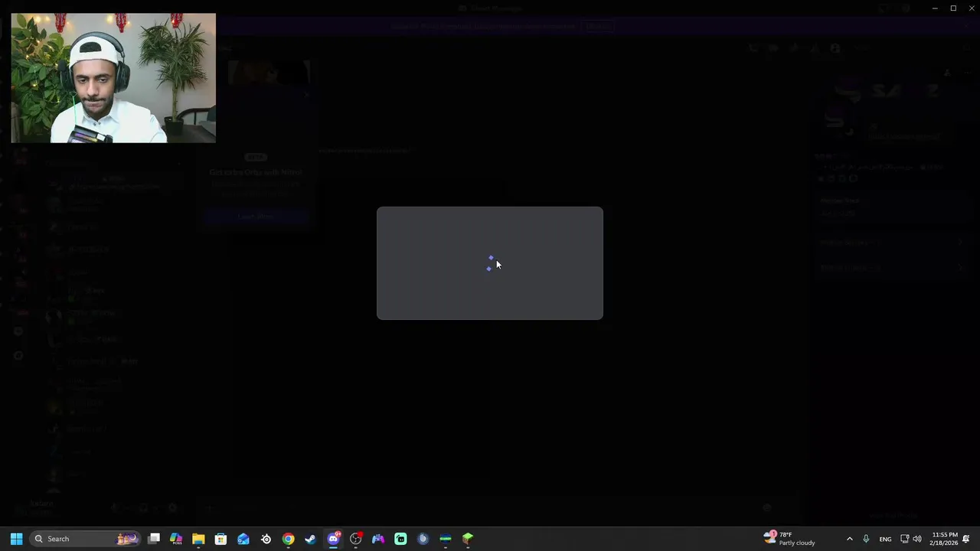The width and height of the screenshot is (980, 551).
Task: Open the round blue taskbar app
Action: [x=423, y=539]
